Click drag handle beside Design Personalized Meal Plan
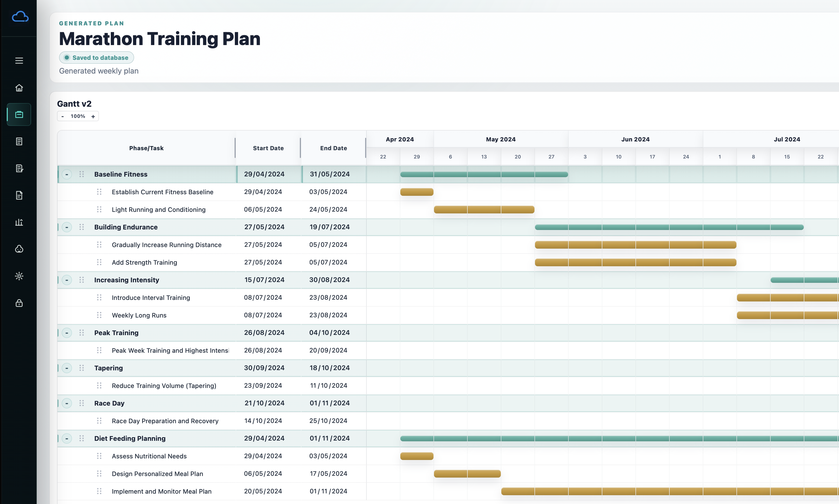 tap(99, 474)
